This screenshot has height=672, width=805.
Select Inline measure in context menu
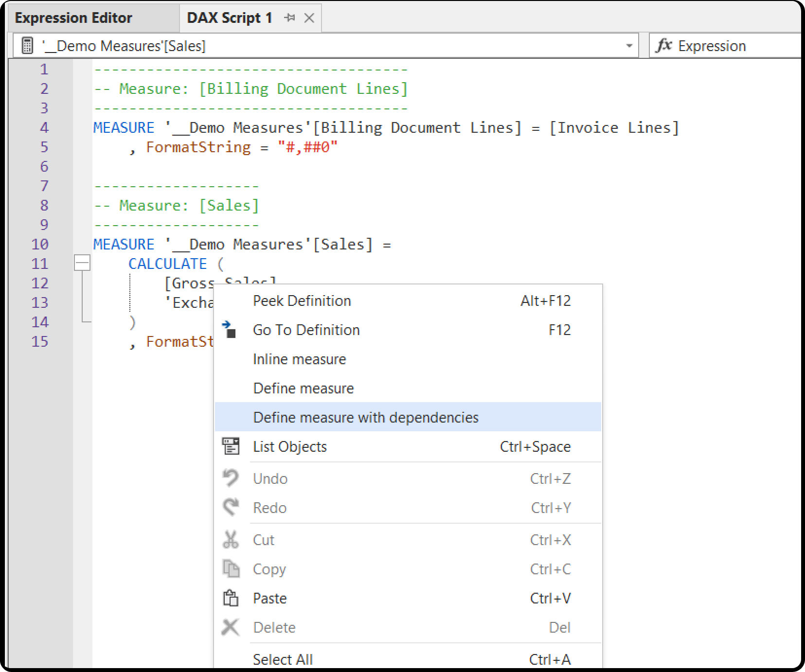click(408, 359)
